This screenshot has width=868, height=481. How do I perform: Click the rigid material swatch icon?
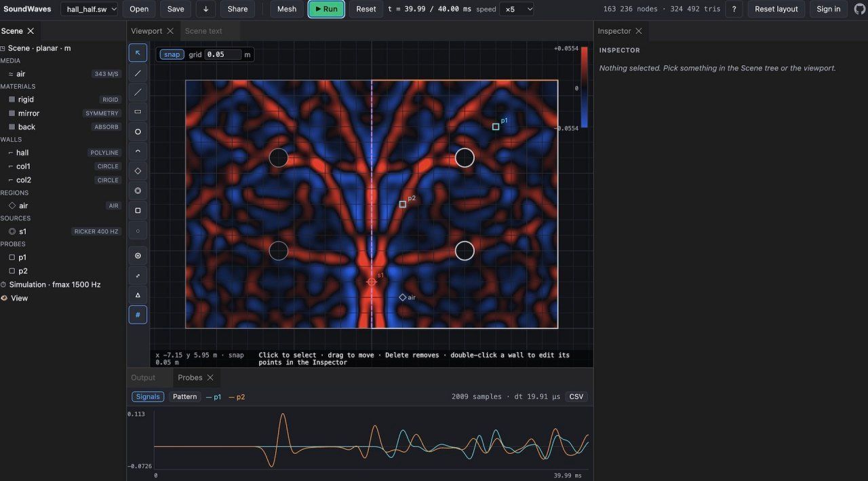coord(12,100)
